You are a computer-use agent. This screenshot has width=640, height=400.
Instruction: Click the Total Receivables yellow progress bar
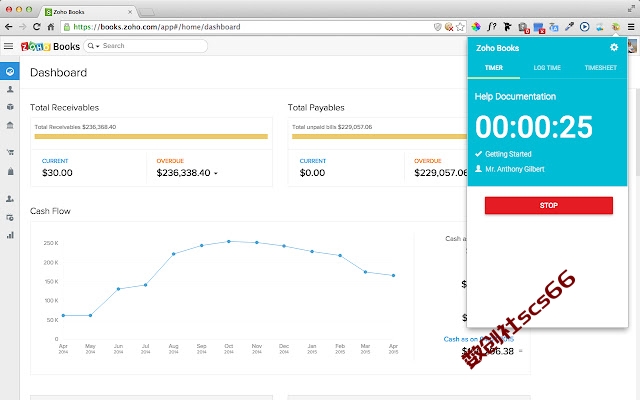coord(151,137)
